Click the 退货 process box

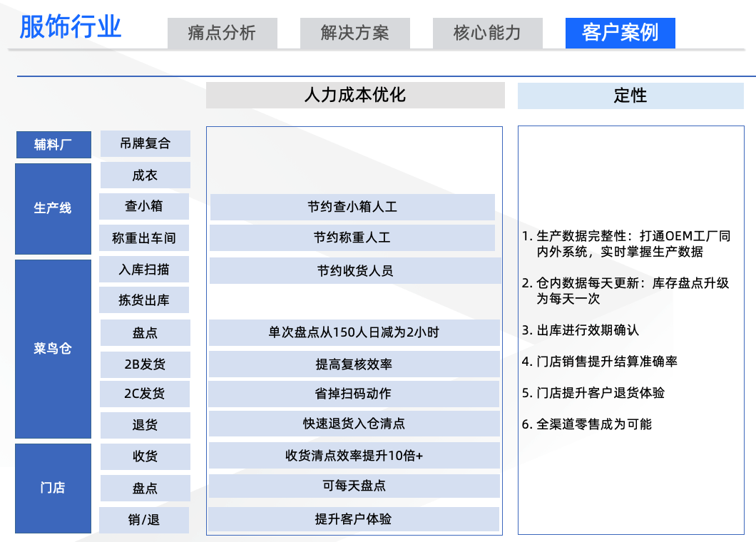[x=145, y=425]
